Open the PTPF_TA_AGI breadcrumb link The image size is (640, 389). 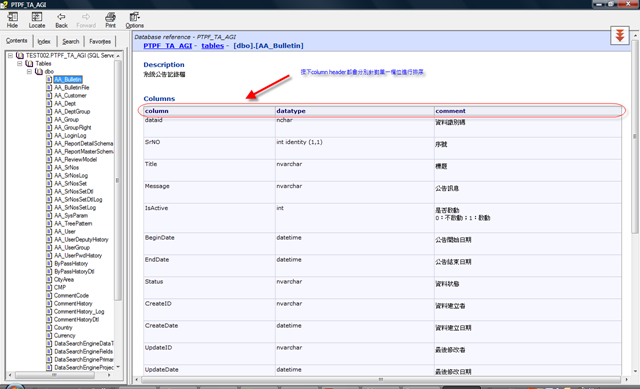[x=167, y=46]
